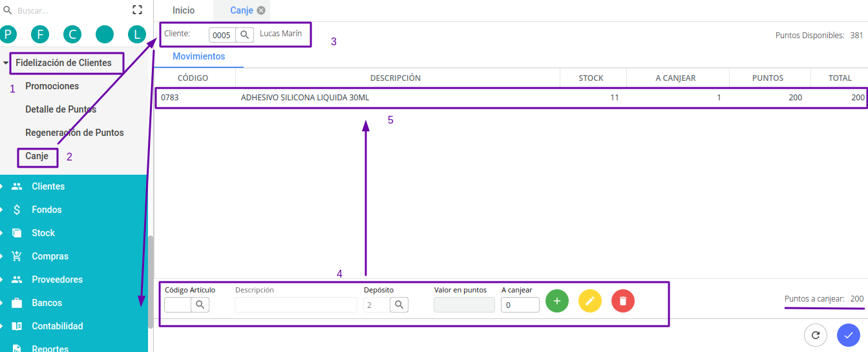Image resolution: width=868 pixels, height=352 pixels.
Task: Click Puntos Disponibles value 381
Action: pyautogui.click(x=856, y=36)
